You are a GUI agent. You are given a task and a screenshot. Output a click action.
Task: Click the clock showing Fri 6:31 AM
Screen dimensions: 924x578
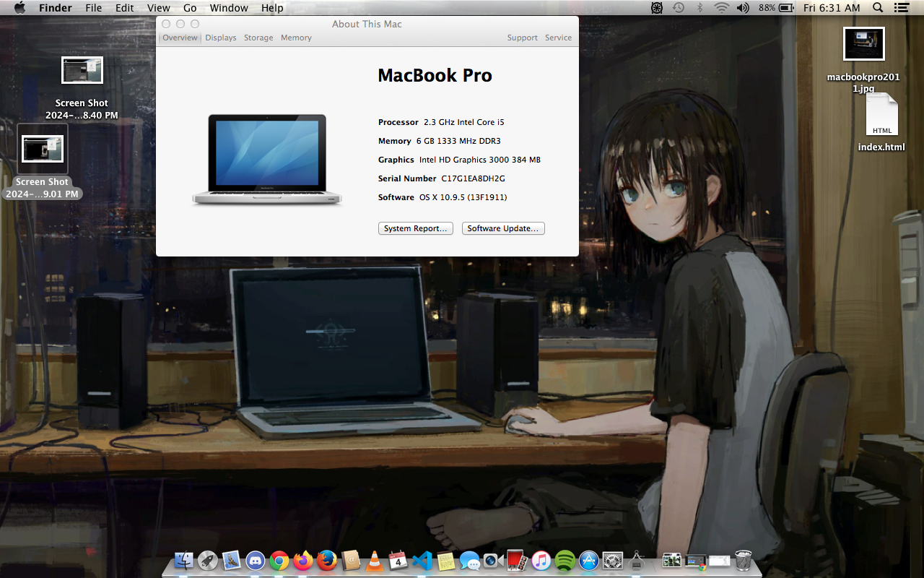tap(832, 8)
